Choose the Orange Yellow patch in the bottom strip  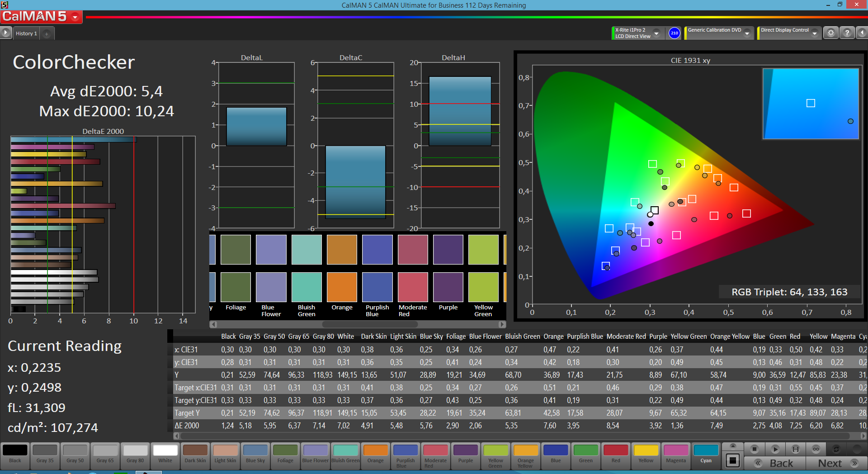(525, 455)
